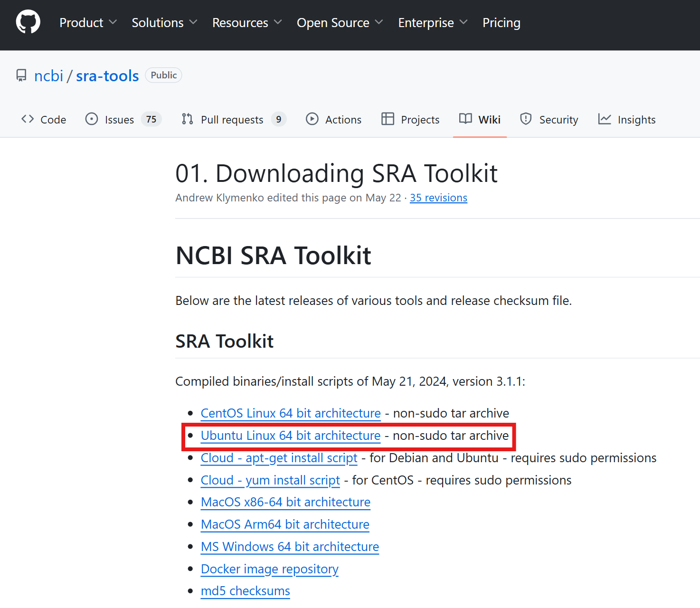Screen dimensions: 700x608
Task: Click the Insights graph icon
Action: point(605,119)
